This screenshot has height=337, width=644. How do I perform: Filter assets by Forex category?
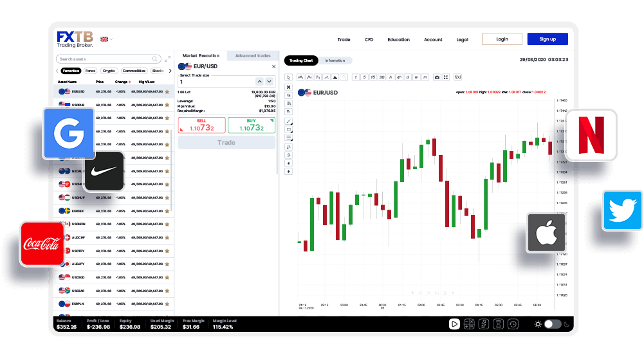pos(90,71)
